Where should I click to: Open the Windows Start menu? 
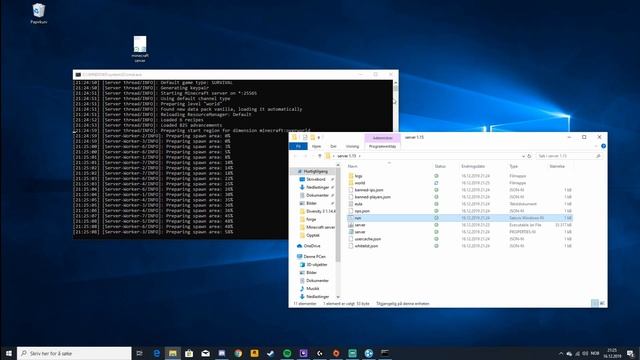(8, 353)
